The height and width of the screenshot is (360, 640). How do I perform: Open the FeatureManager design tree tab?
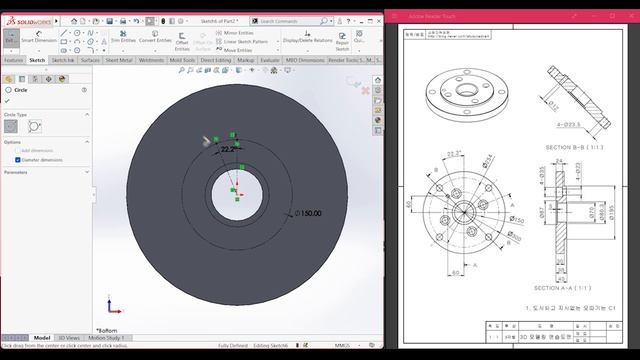pos(9,79)
